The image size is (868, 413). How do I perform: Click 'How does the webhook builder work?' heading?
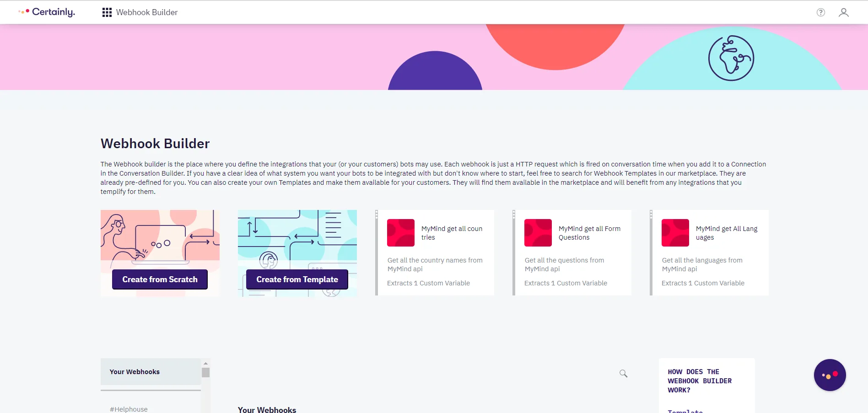click(x=700, y=381)
